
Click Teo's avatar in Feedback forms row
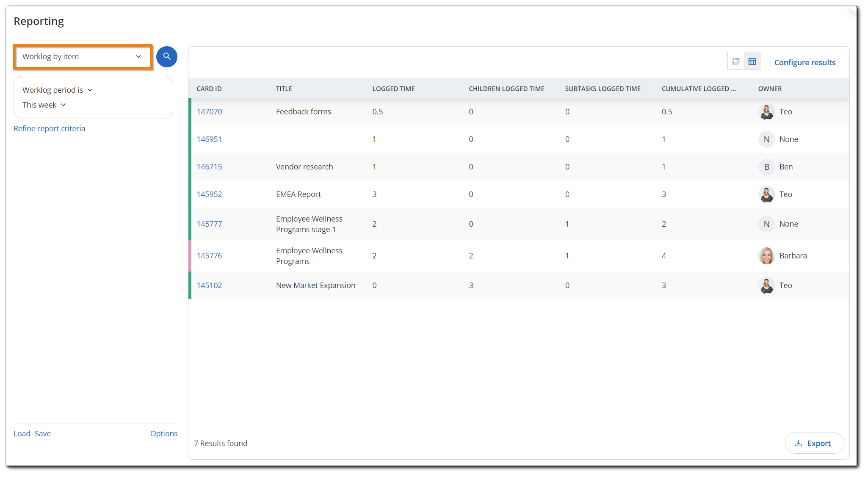(766, 112)
